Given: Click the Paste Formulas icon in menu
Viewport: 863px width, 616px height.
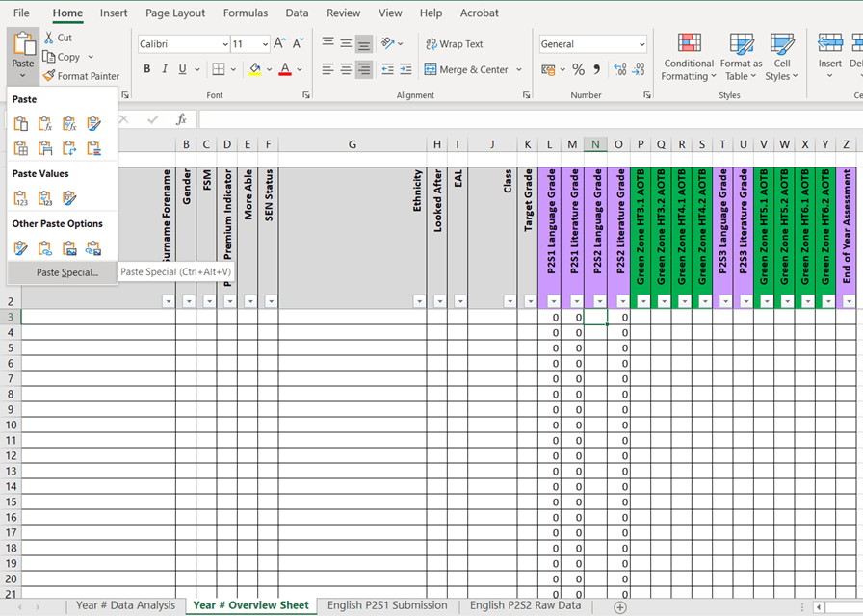Looking at the screenshot, I should 45,123.
